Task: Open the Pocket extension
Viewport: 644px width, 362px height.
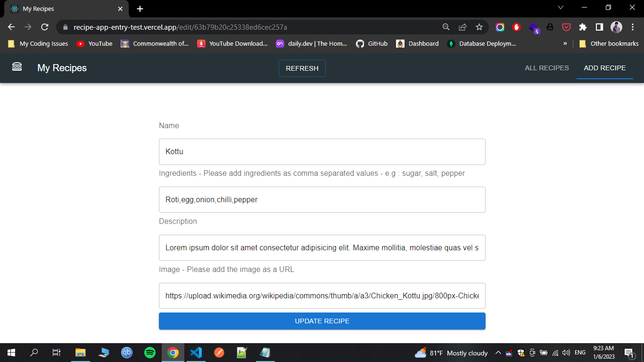Action: [x=566, y=27]
